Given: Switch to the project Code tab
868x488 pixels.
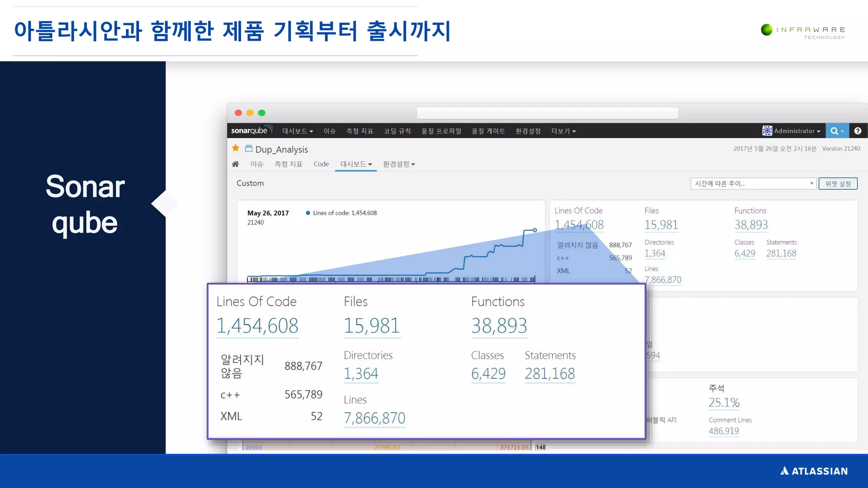Looking at the screenshot, I should pyautogui.click(x=321, y=164).
